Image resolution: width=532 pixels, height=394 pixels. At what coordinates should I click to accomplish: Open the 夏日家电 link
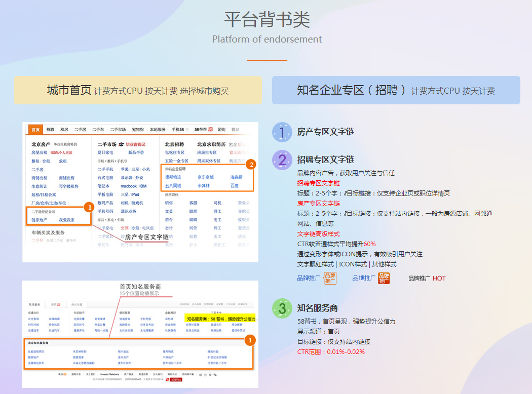pyautogui.click(x=105, y=152)
